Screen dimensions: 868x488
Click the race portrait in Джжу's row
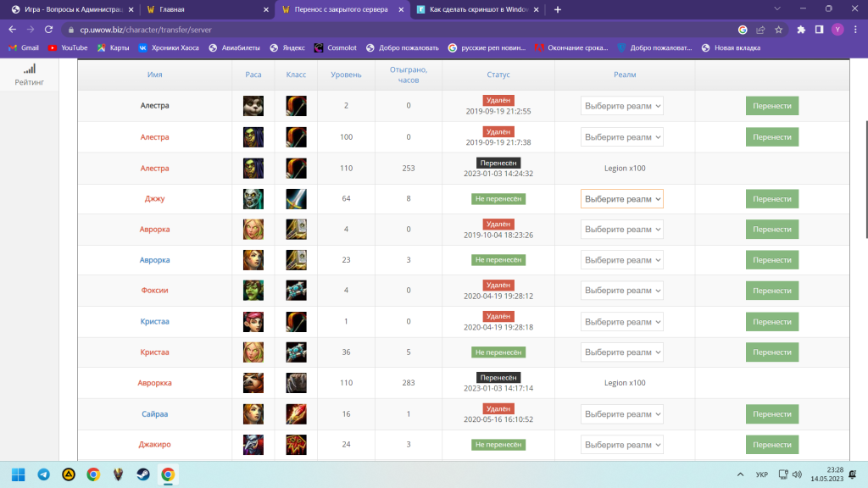253,199
